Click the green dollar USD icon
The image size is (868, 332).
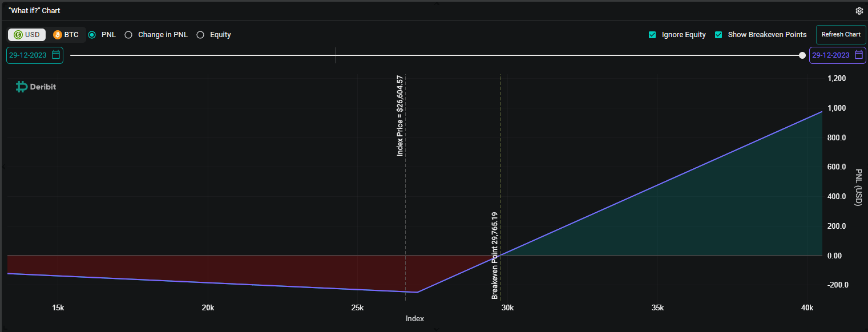click(18, 35)
